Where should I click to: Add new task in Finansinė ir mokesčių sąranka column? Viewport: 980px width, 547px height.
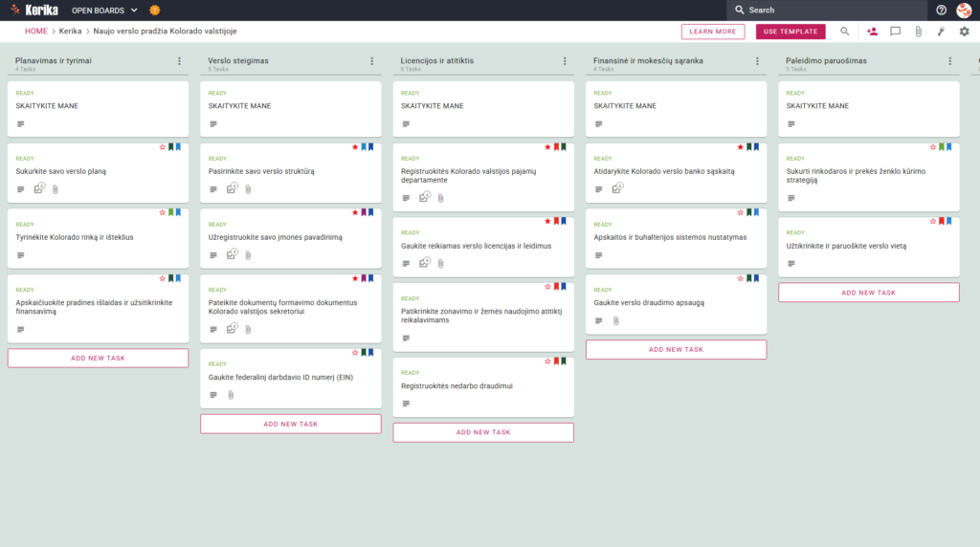point(676,350)
